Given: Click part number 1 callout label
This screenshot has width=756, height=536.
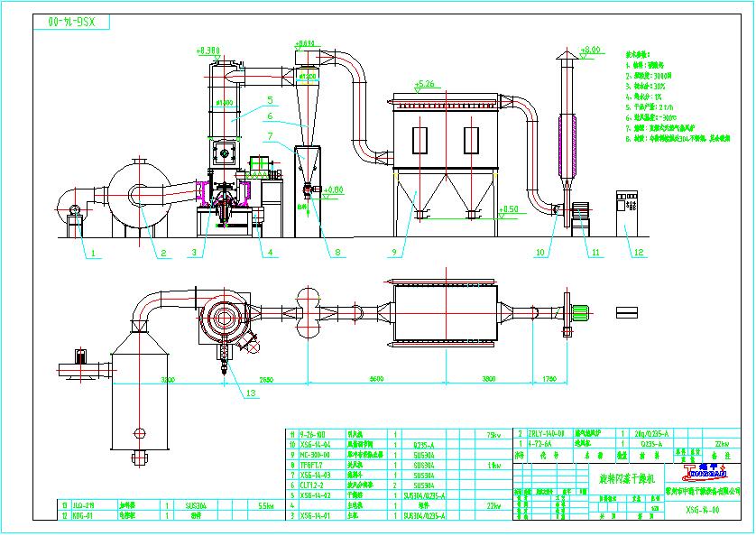Looking at the screenshot, I should tap(91, 254).
